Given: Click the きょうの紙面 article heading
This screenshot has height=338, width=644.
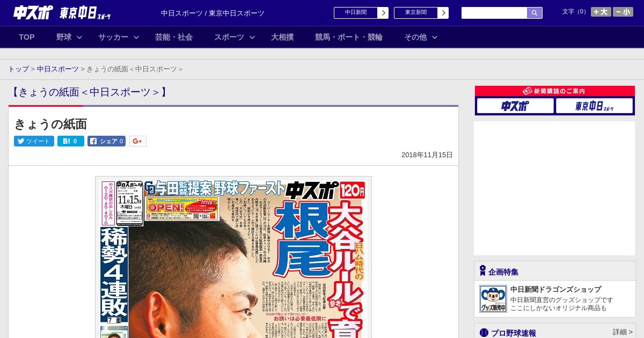Looking at the screenshot, I should tap(50, 124).
